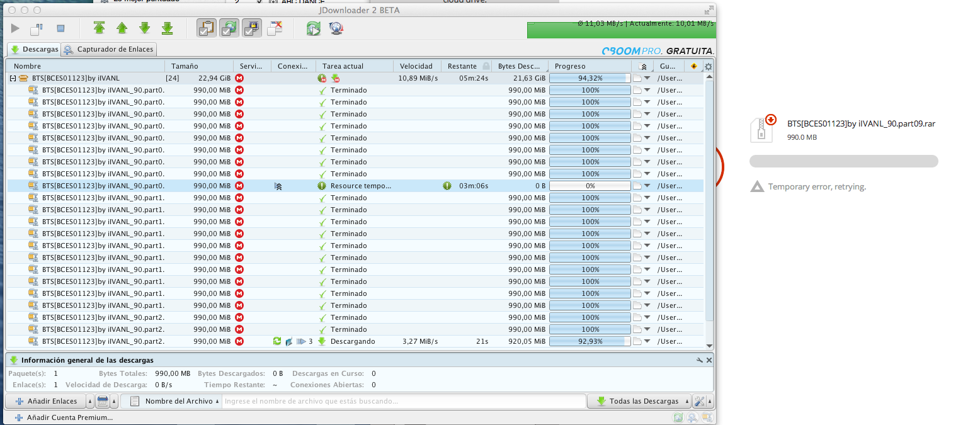Screen dimensions: 980x425
Task: Open the Capturador de Enlaces tab
Action: [108, 49]
